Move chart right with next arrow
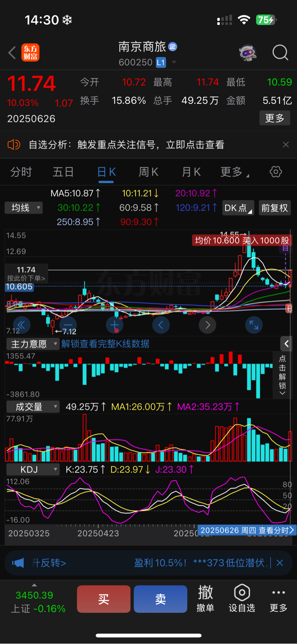Screen dimensions: 297x644 (207, 325)
